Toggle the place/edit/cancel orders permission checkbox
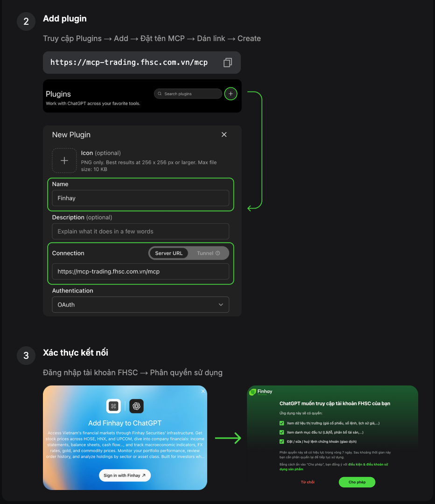Viewport: 435px width, 504px height. pyautogui.click(x=281, y=441)
